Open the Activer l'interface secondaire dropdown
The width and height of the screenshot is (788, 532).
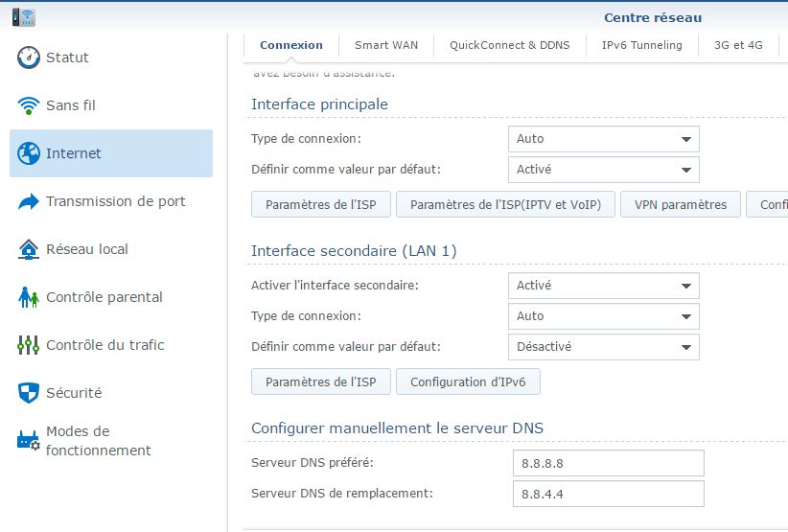(x=603, y=286)
